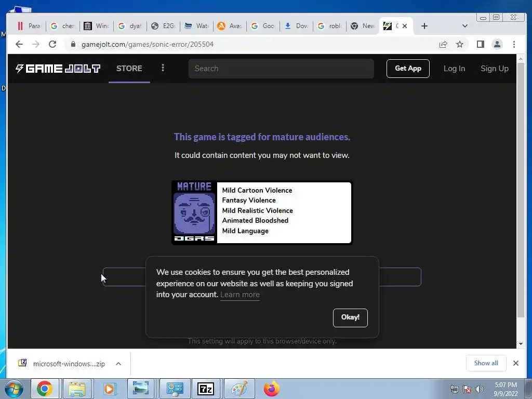This screenshot has height=399, width=532.
Task: Switch to the Wate tab
Action: click(x=197, y=26)
